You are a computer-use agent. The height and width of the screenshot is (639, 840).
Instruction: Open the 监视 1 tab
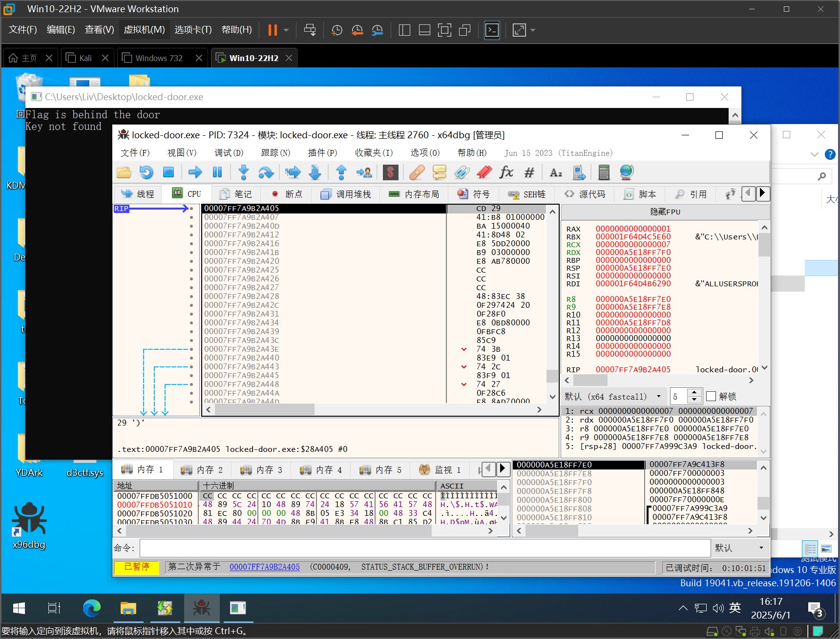[x=440, y=469]
